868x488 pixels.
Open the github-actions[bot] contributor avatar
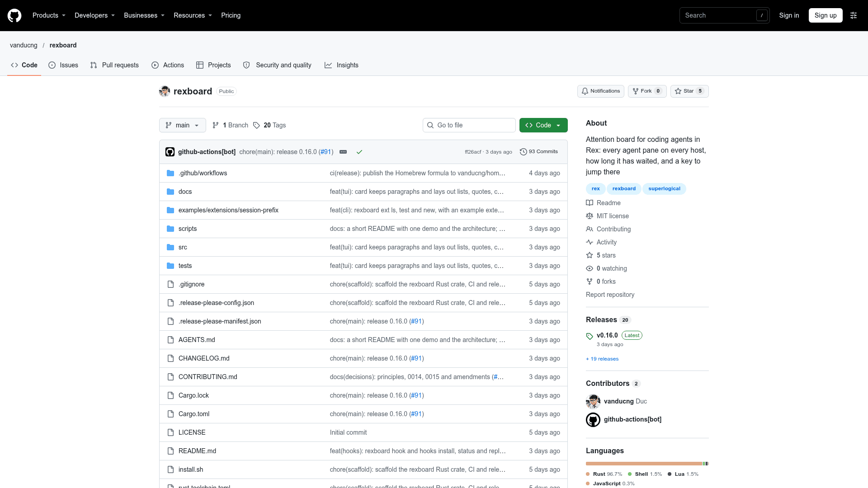click(x=593, y=420)
